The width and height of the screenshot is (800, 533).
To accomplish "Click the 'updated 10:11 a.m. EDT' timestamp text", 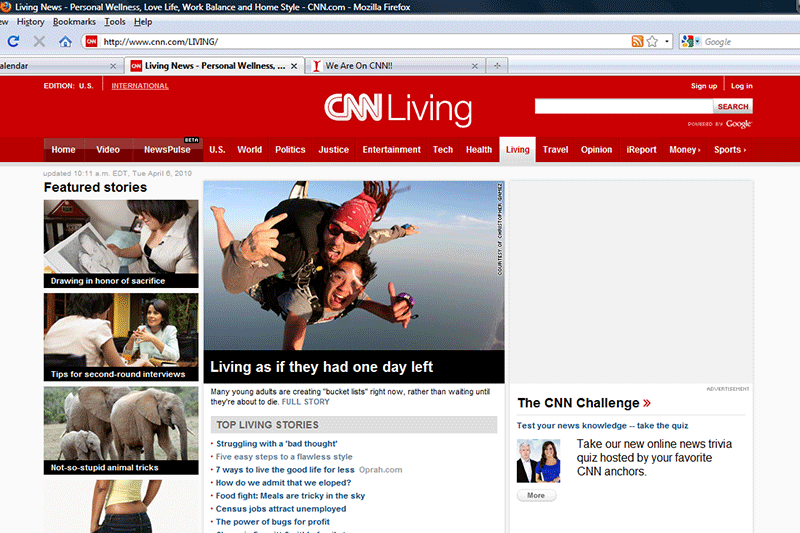I will click(x=117, y=173).
